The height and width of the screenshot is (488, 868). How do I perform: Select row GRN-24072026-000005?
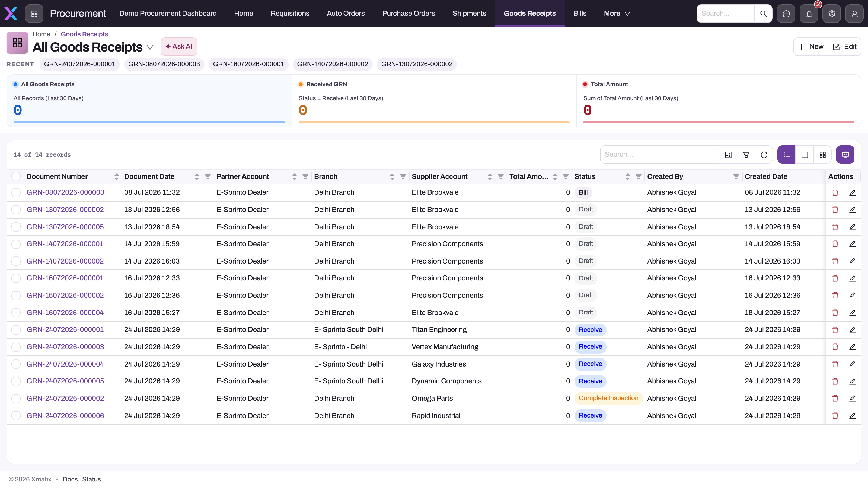[x=16, y=381]
